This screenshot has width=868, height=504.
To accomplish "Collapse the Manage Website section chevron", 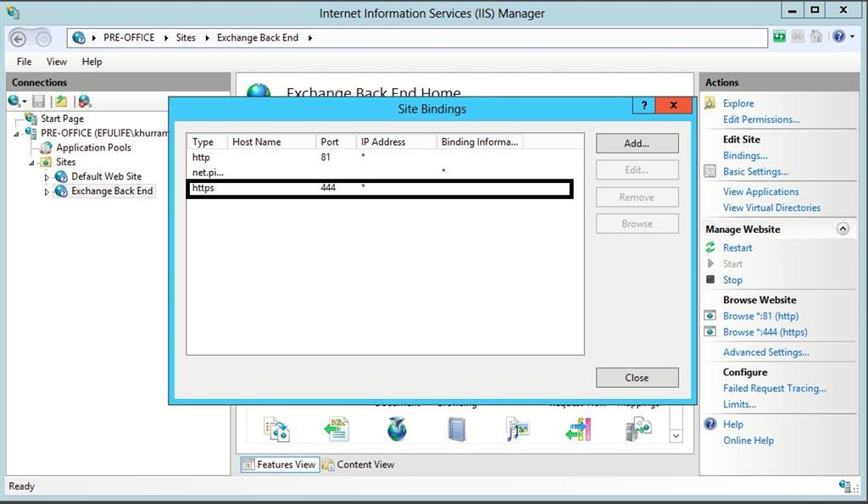I will (843, 228).
